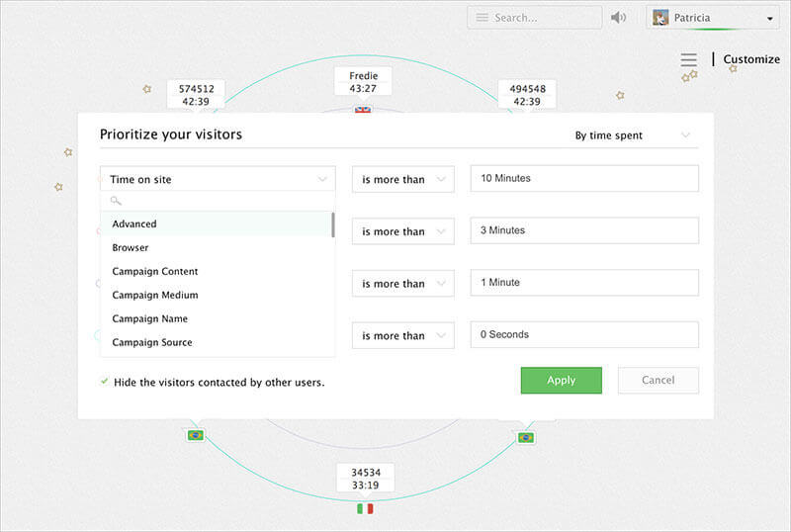Click the Italy flag below visitor 34534
This screenshot has height=532, width=791.
tap(365, 508)
